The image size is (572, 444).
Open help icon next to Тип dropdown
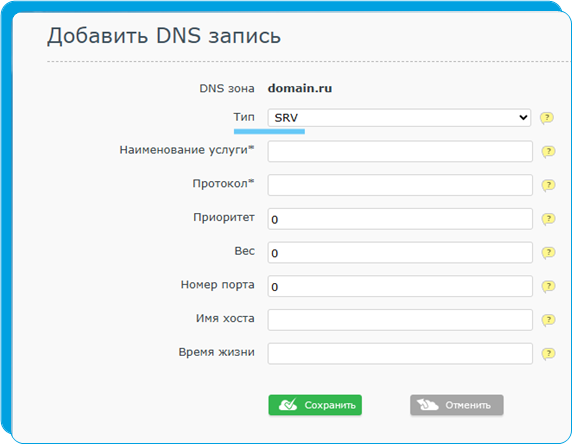click(x=547, y=118)
